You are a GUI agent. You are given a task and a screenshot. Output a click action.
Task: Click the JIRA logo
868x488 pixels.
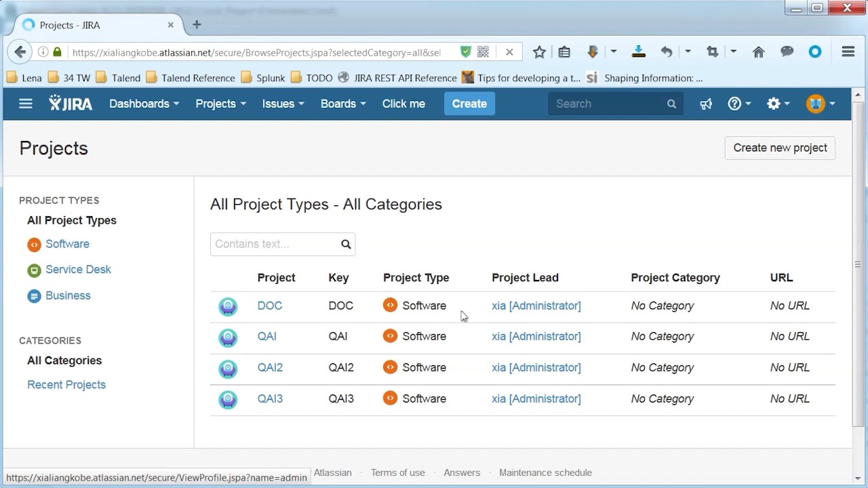[x=71, y=104]
